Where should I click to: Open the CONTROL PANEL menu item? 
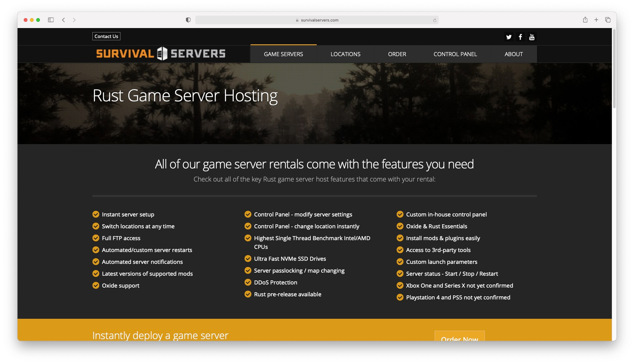tap(455, 54)
